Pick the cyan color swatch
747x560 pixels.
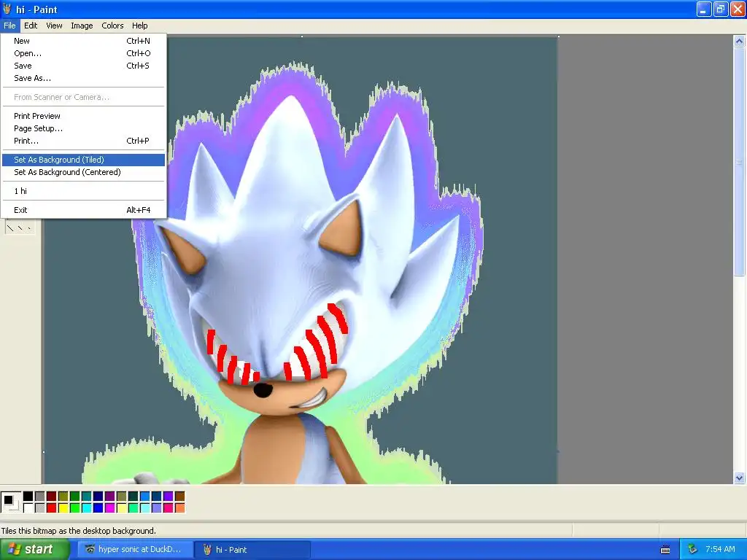pos(87,508)
